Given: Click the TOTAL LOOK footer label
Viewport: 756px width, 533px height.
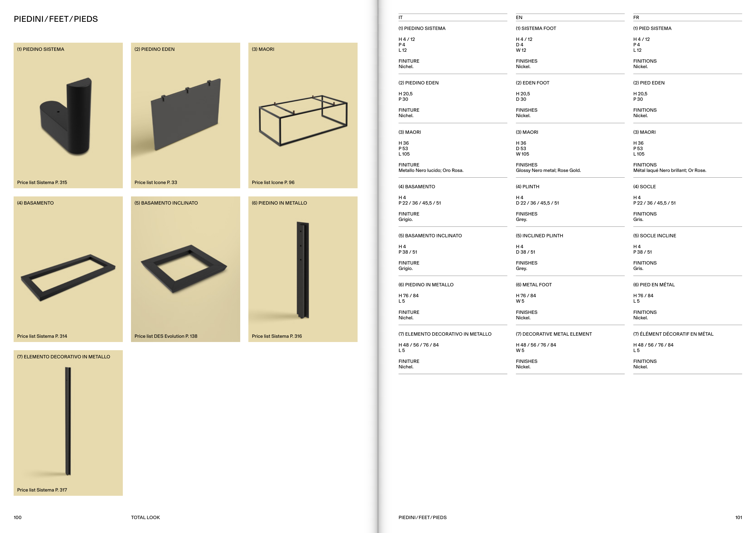Looking at the screenshot, I should tap(145, 518).
